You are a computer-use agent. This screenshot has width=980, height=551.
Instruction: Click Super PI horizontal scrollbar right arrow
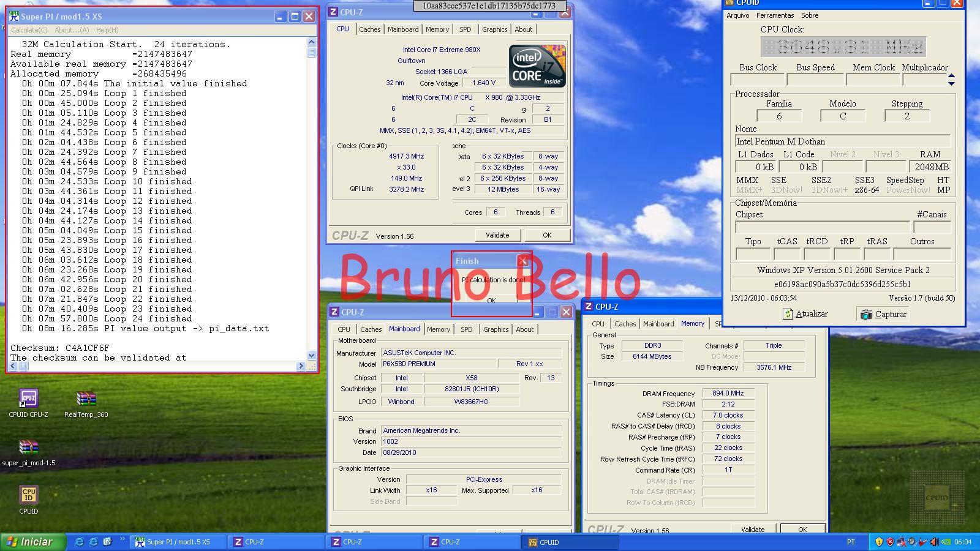[300, 366]
